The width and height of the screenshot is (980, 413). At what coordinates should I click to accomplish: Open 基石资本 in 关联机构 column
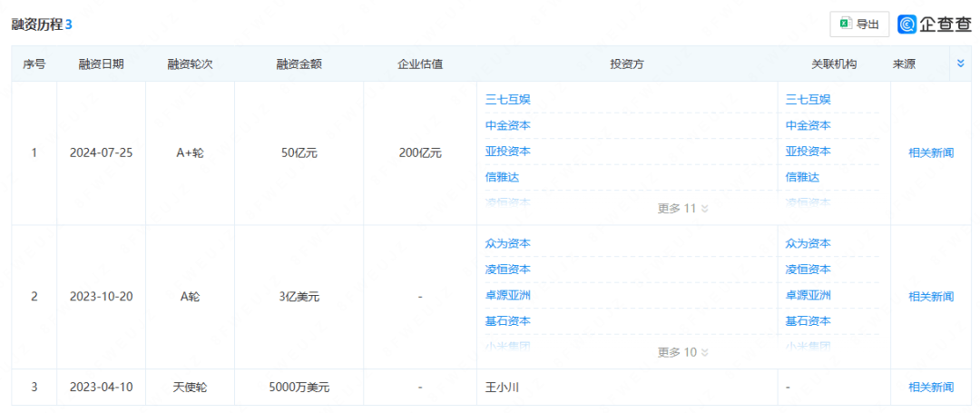tap(808, 321)
